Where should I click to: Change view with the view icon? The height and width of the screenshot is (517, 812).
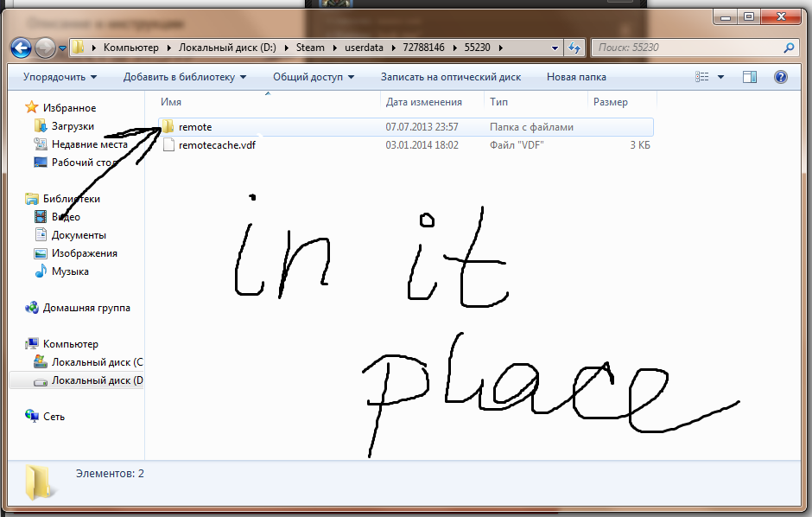pyautogui.click(x=701, y=77)
